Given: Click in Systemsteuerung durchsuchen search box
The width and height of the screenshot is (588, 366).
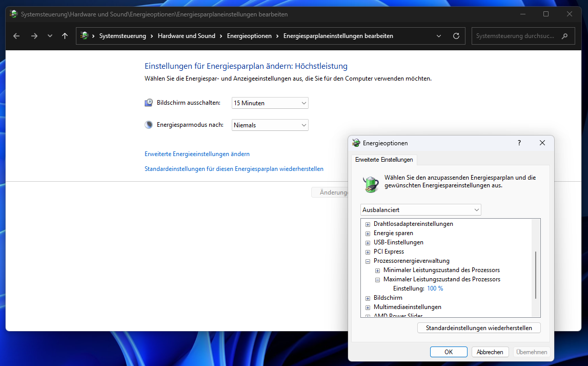Looking at the screenshot, I should 523,36.
